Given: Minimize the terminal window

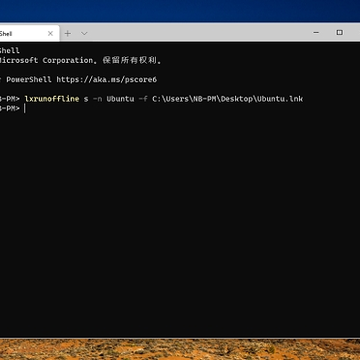Looking at the screenshot, I should (x=316, y=33).
